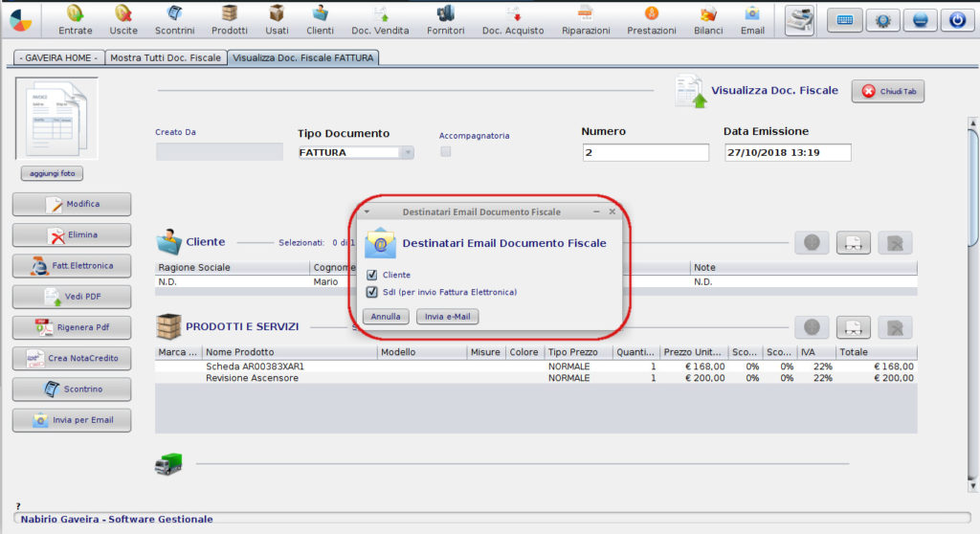Open Doc. Vendita from toolbar

[x=380, y=20]
